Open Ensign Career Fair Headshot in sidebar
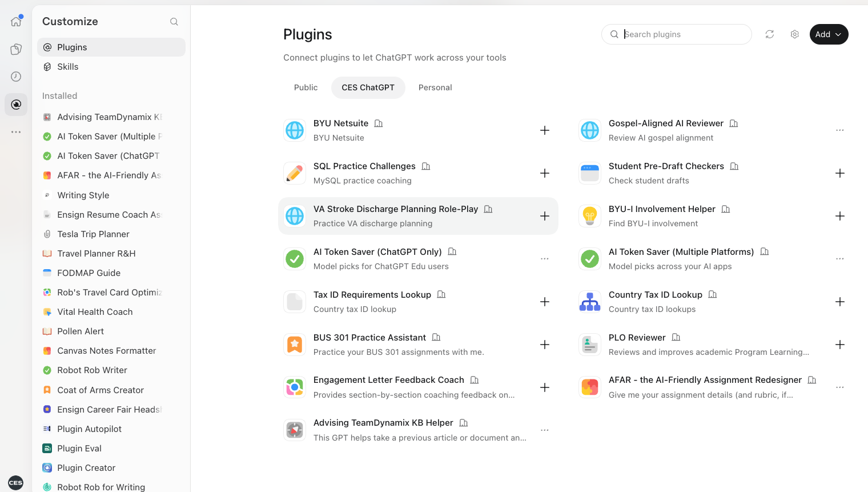 click(x=111, y=410)
